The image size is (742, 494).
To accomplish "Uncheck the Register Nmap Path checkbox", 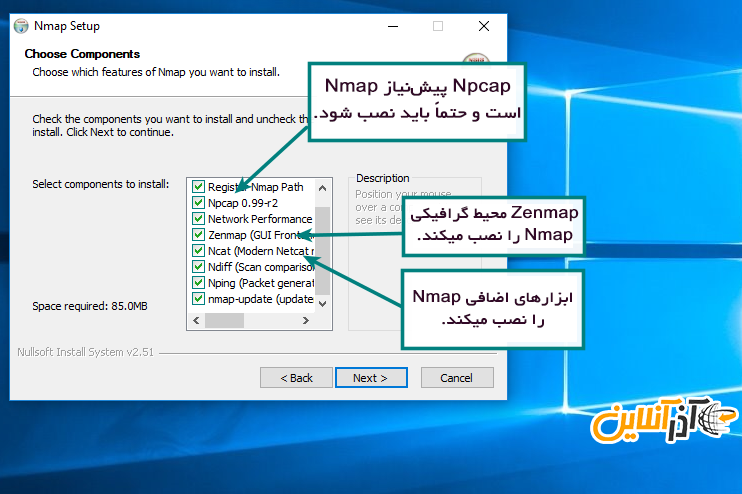I will point(198,187).
